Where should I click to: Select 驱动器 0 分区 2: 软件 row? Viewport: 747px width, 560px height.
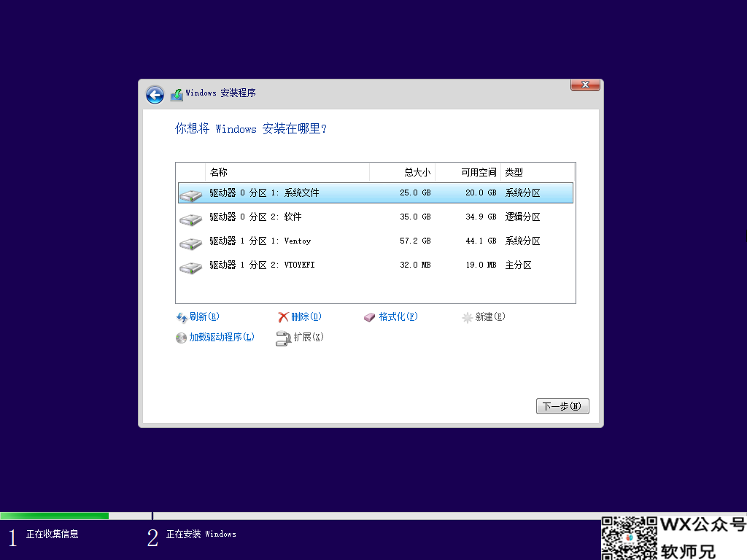pyautogui.click(x=376, y=217)
